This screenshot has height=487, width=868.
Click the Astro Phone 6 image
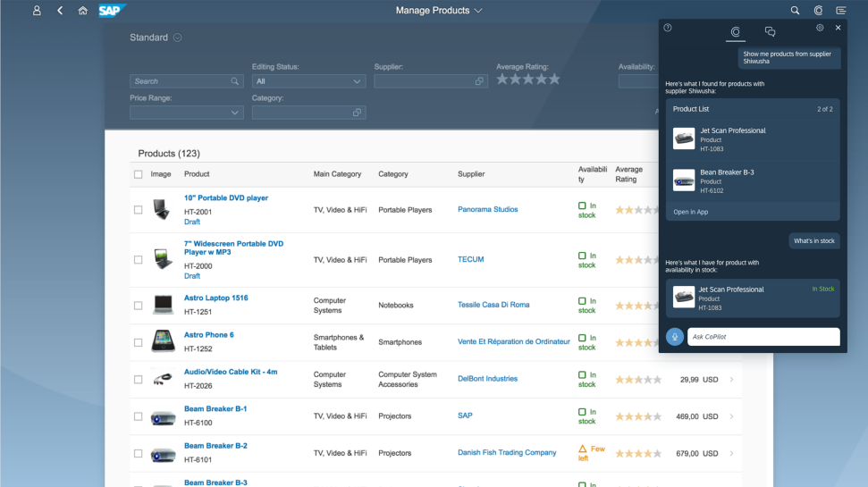(x=164, y=341)
